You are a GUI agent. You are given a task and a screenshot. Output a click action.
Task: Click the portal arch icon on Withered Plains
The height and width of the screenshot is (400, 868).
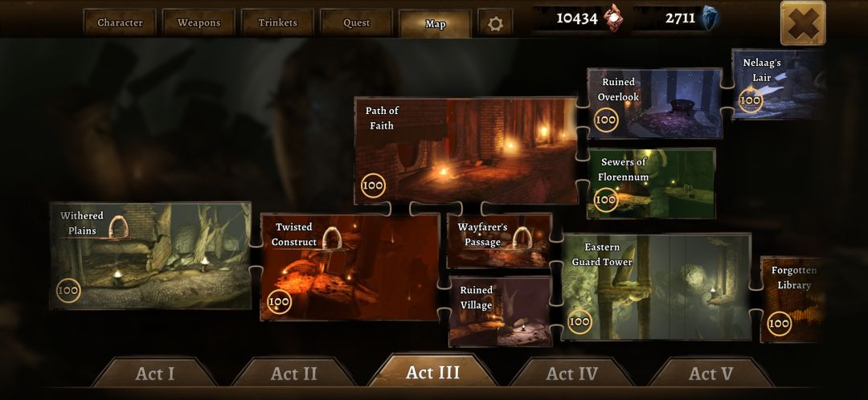point(118,227)
